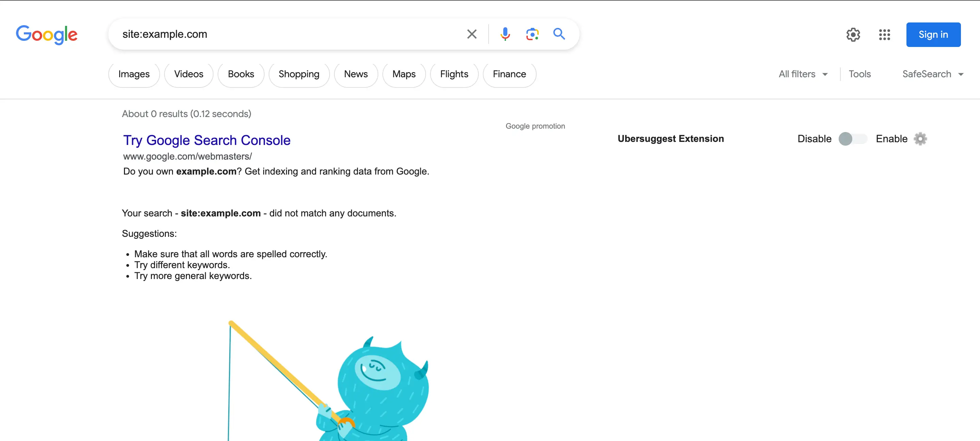Open the Finance search tab
This screenshot has height=441, width=980.
coord(509,74)
